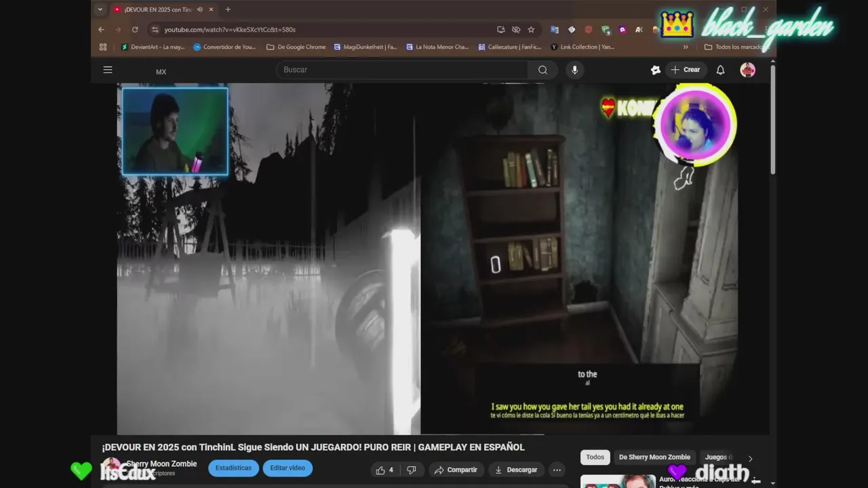Click the Compartir share button
This screenshot has width=868, height=488.
coord(455,470)
